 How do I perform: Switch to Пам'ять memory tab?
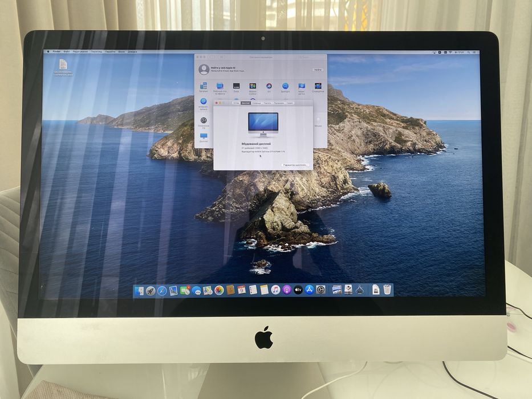(x=267, y=103)
